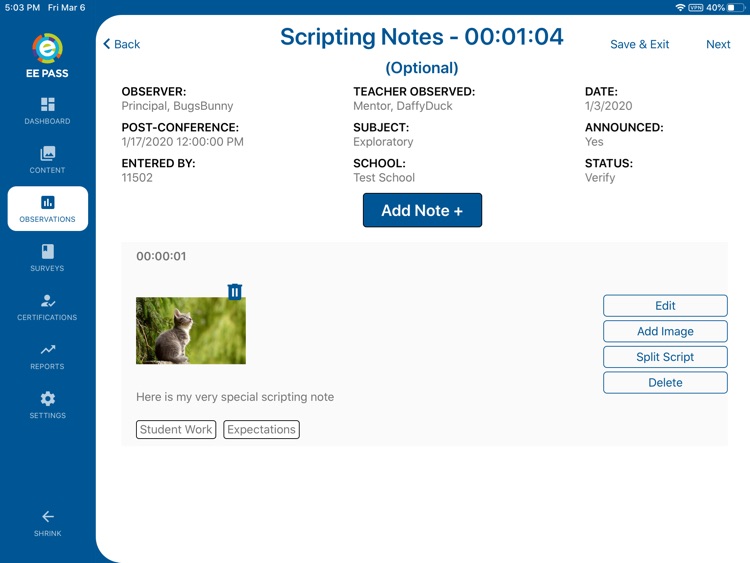The height and width of the screenshot is (563, 750).
Task: Click the Split Script button
Action: pos(665,357)
